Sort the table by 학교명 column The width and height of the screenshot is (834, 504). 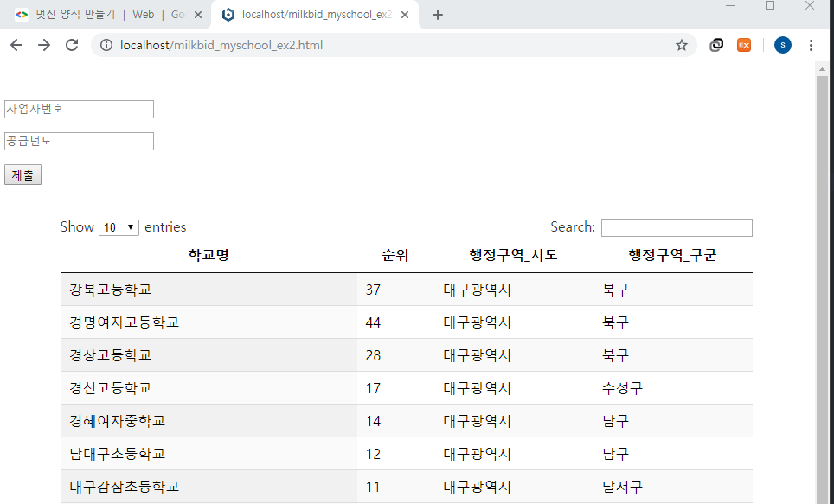coord(208,253)
